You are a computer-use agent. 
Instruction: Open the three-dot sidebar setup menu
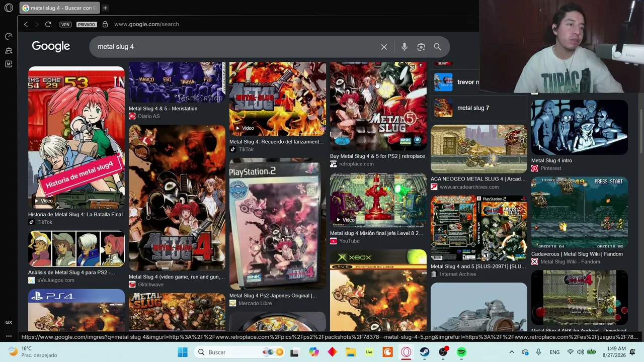9,336
